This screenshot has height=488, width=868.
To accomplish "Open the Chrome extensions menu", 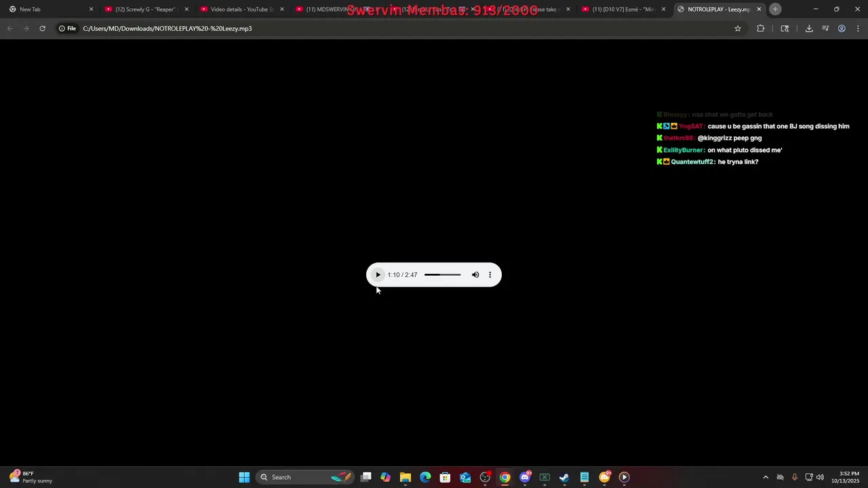I will click(x=760, y=28).
